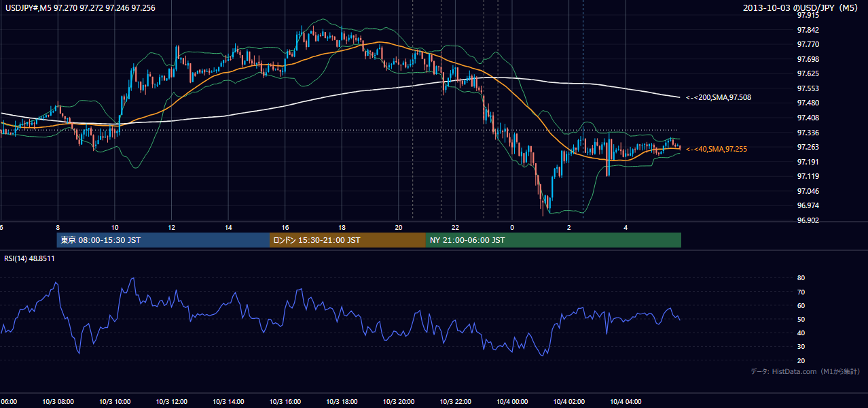Click the Tokyo session bar 08:00-15:30 JST
868x408 pixels.
(163, 240)
